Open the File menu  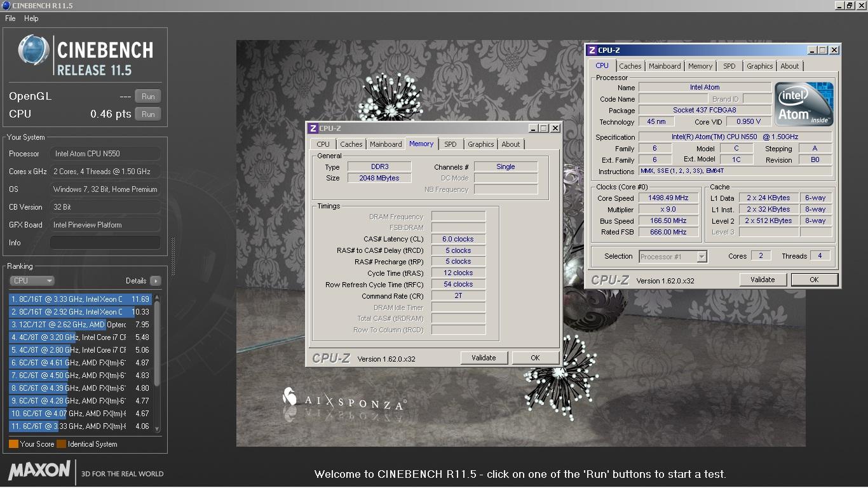point(10,18)
